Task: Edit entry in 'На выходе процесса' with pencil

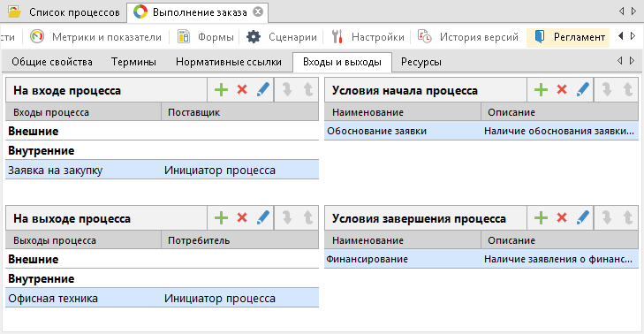Action: pyautogui.click(x=263, y=217)
